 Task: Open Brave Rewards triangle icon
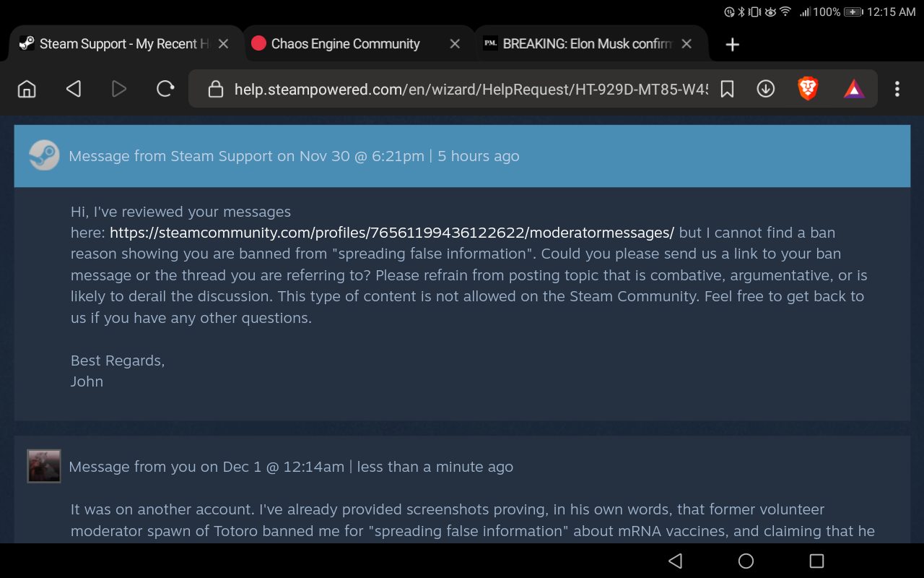point(854,89)
